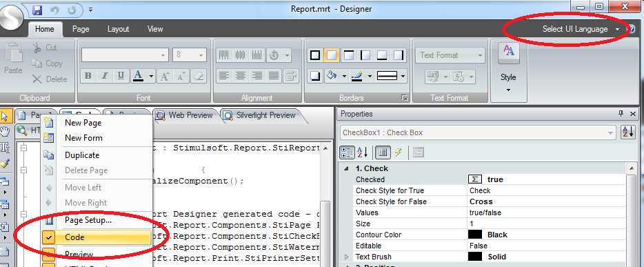The width and height of the screenshot is (644, 267).
Task: Show the Properties tab list icon
Action: click(x=383, y=152)
